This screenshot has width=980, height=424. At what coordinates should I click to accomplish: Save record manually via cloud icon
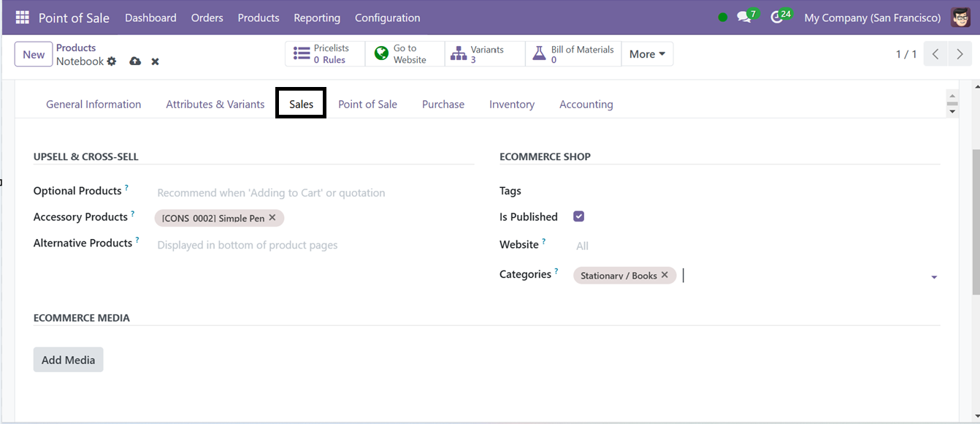(x=135, y=61)
